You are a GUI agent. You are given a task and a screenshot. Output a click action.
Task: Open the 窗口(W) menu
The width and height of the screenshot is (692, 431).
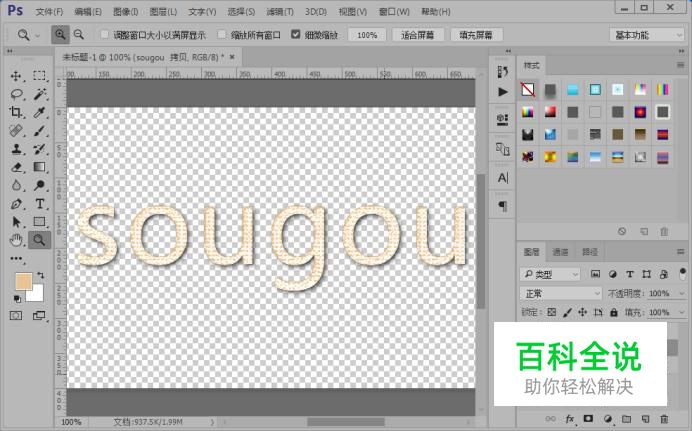(x=394, y=11)
